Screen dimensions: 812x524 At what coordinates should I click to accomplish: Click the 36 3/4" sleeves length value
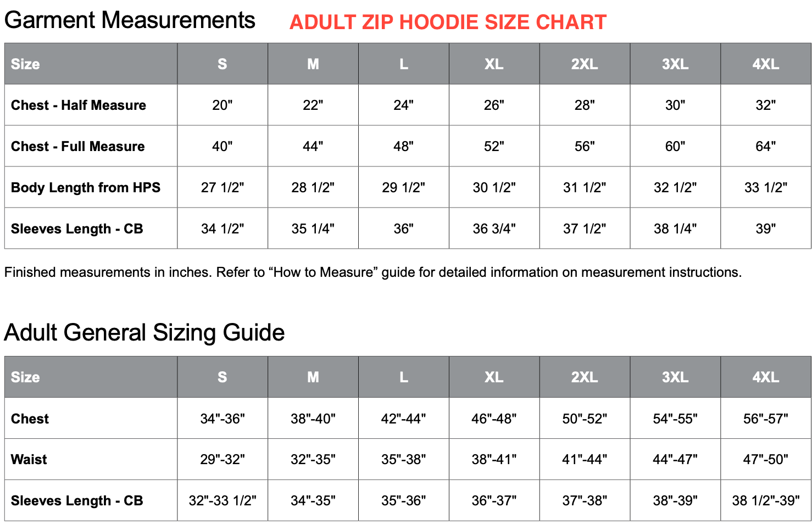pyautogui.click(x=494, y=228)
